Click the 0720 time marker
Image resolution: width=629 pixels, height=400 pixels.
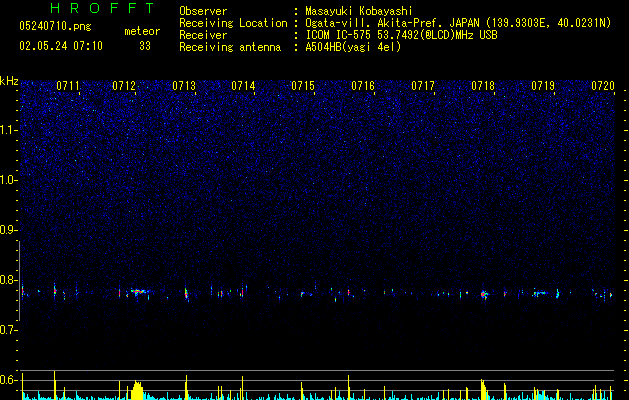pyautogui.click(x=603, y=86)
